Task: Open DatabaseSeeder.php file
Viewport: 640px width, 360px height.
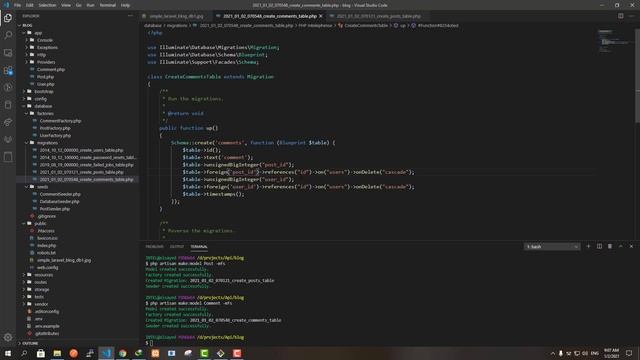Action: coord(60,202)
